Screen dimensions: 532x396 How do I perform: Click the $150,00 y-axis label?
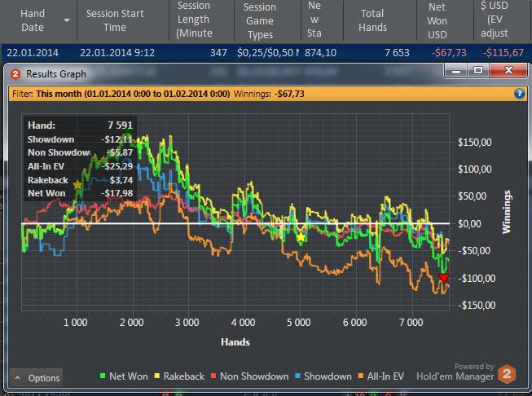pyautogui.click(x=475, y=142)
